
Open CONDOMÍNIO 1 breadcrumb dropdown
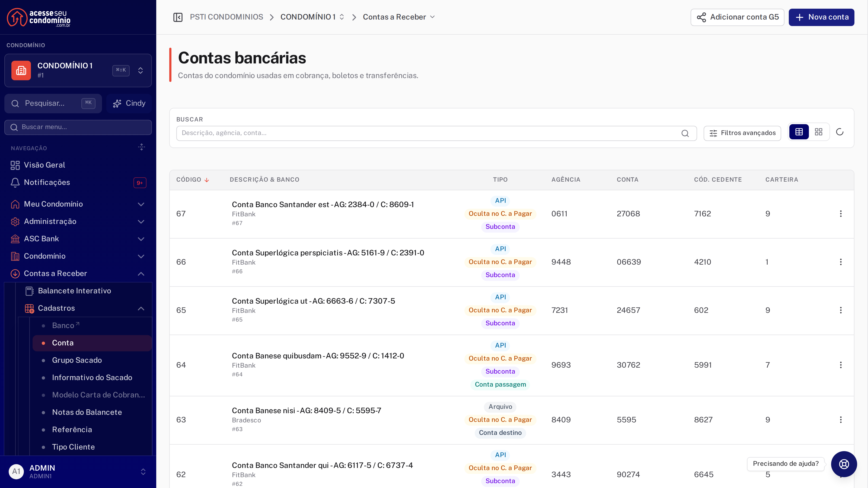point(312,17)
